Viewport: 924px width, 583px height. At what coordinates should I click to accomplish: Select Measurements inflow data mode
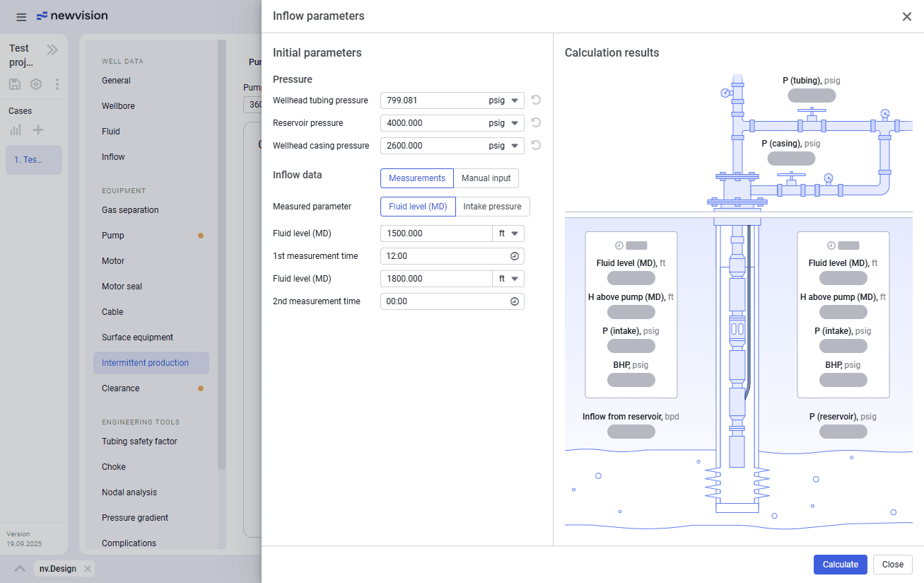coord(417,178)
